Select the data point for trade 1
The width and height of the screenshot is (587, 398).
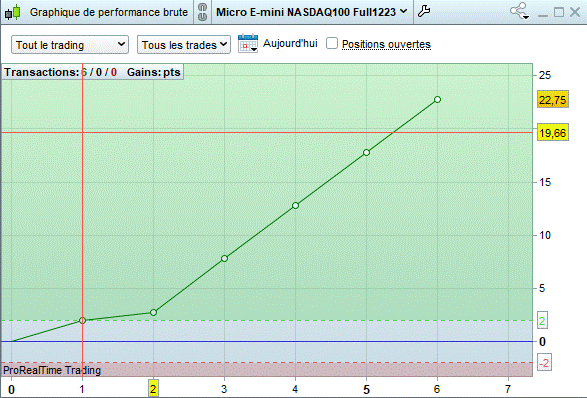[82, 320]
